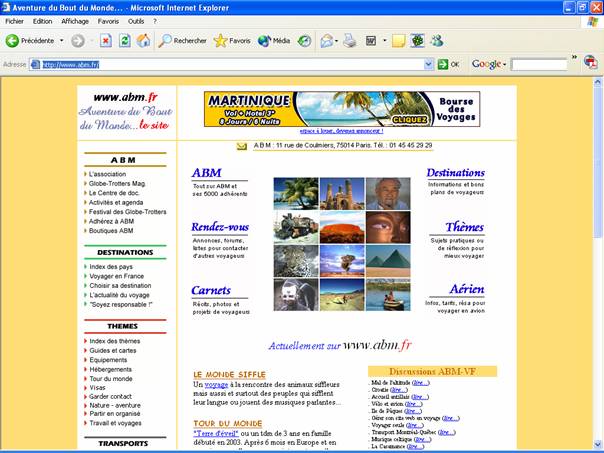Go to the Home page icon

143,40
